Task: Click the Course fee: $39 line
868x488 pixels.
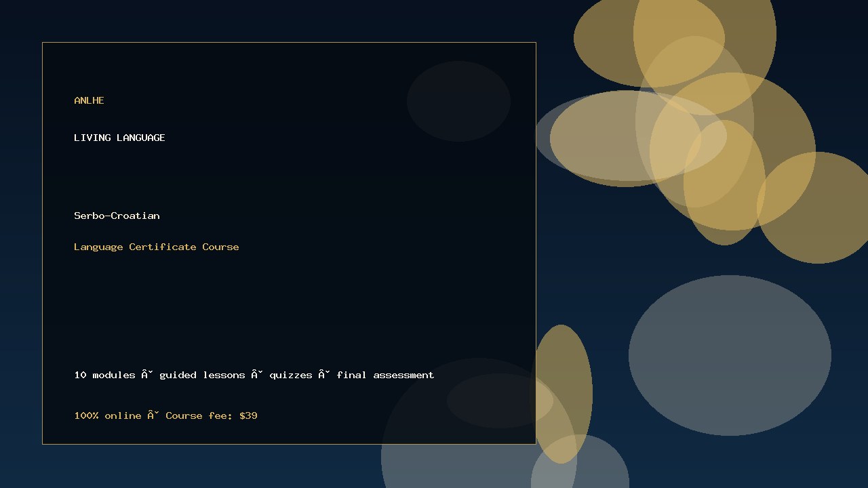Action: (x=165, y=415)
